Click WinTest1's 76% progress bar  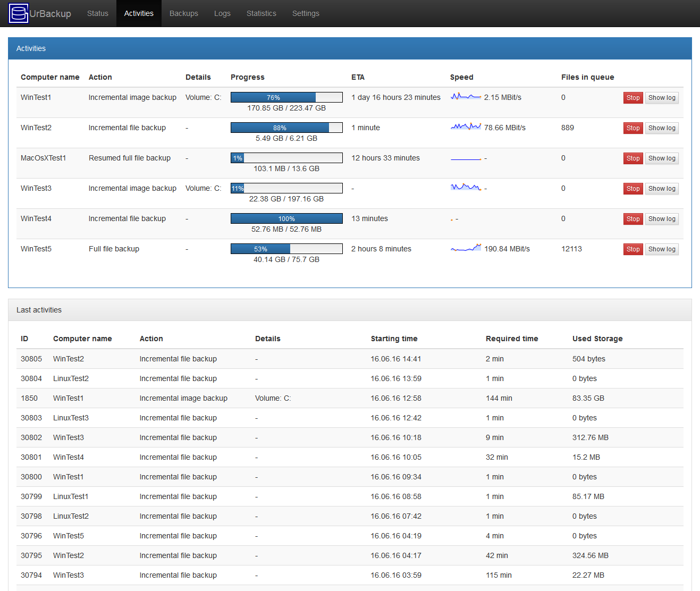286,97
